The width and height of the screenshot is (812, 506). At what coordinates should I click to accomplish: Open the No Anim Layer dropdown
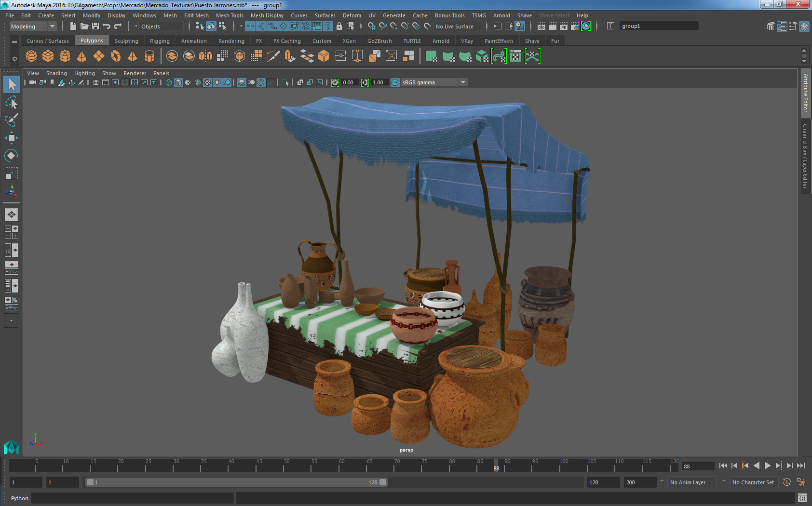691,482
